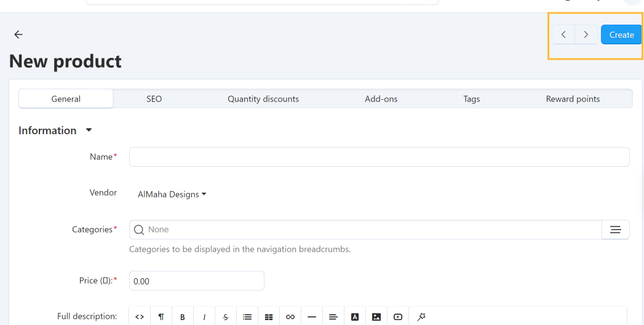Viewport: 644px width, 325px height.
Task: Open the Tags tab
Action: click(x=472, y=99)
